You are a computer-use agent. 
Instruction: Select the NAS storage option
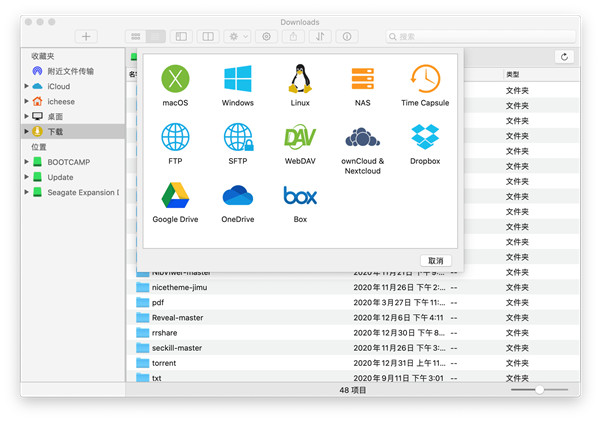tap(362, 79)
